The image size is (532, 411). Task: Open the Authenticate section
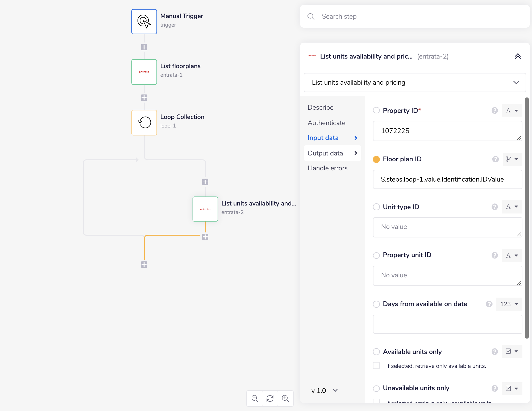point(326,123)
